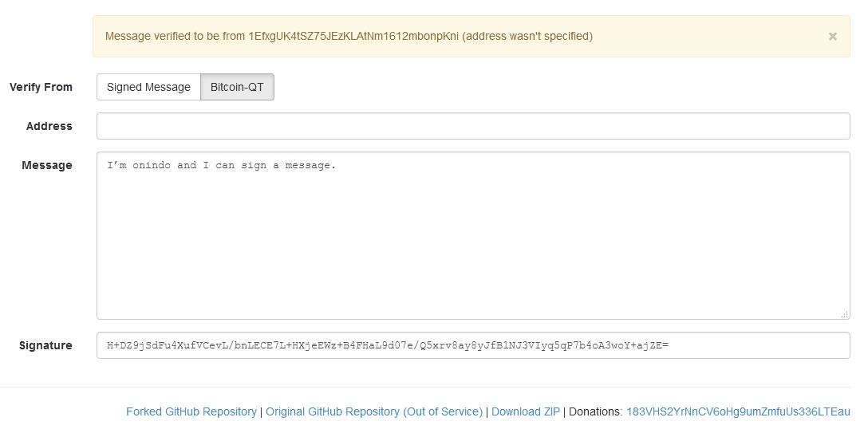The image size is (868, 433).
Task: Open the donation address 183VHS2Y link
Action: click(x=738, y=411)
